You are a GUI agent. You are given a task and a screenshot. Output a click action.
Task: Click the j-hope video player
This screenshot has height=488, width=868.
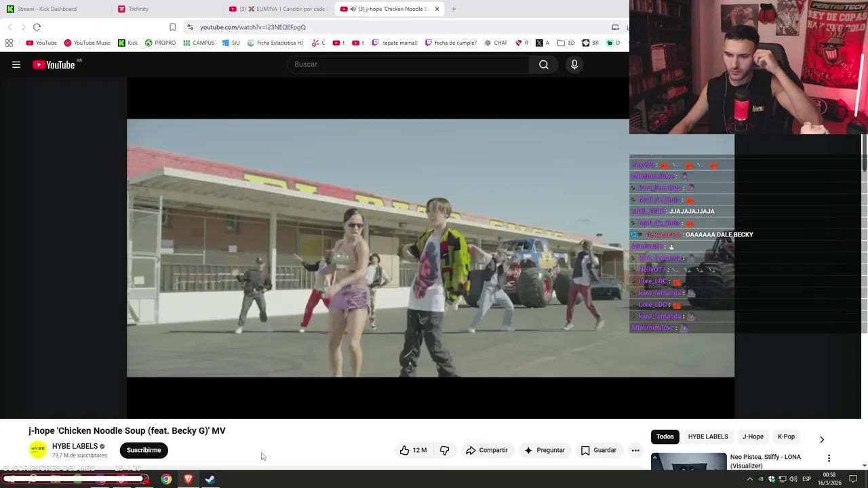(x=431, y=247)
